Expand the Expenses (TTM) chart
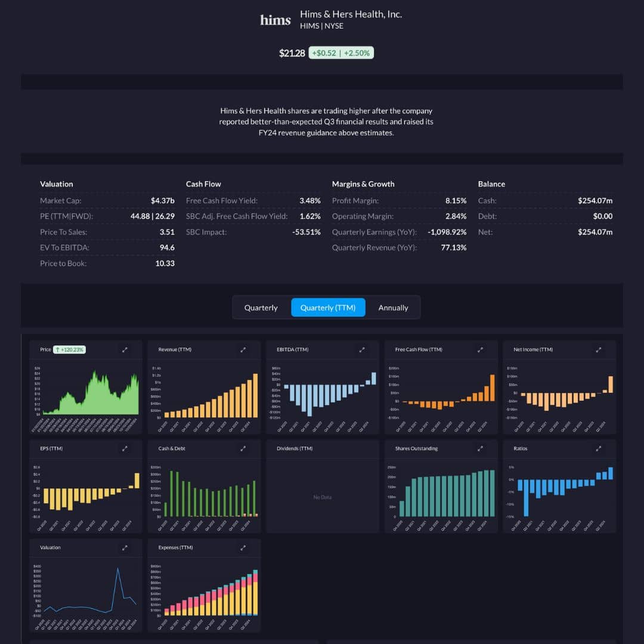This screenshot has height=644, width=644. pyautogui.click(x=243, y=547)
